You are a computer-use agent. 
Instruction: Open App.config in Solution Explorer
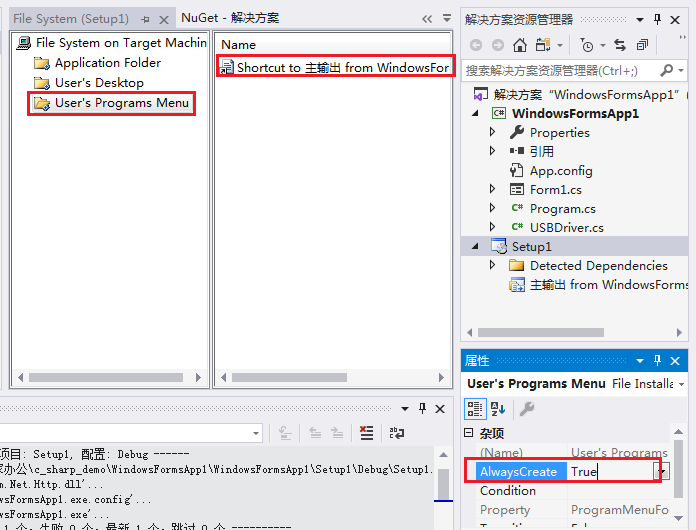pyautogui.click(x=551, y=171)
